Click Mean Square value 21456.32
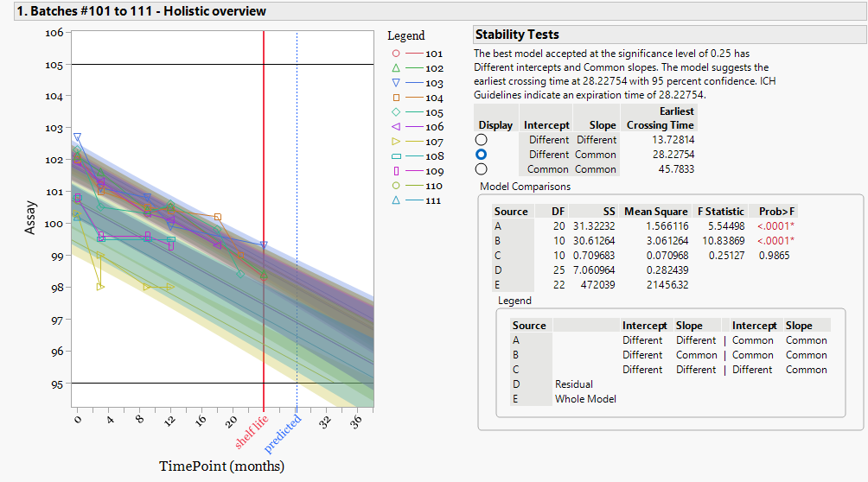The width and height of the screenshot is (868, 482). click(667, 285)
